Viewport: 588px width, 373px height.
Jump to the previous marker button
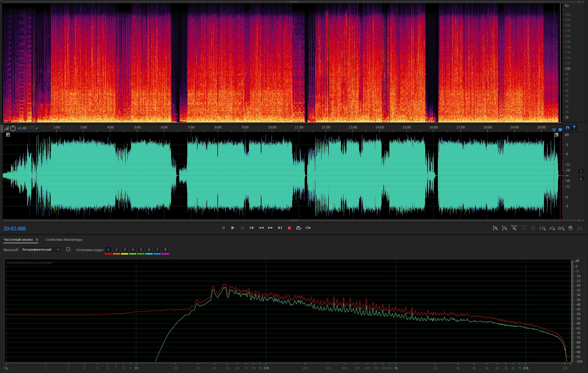[x=251, y=228]
